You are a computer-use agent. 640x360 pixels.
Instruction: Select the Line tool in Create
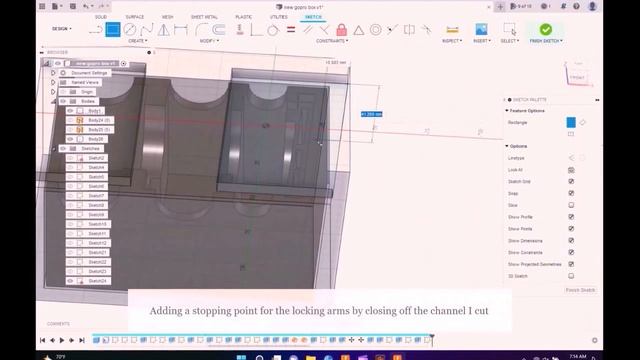(x=96, y=29)
